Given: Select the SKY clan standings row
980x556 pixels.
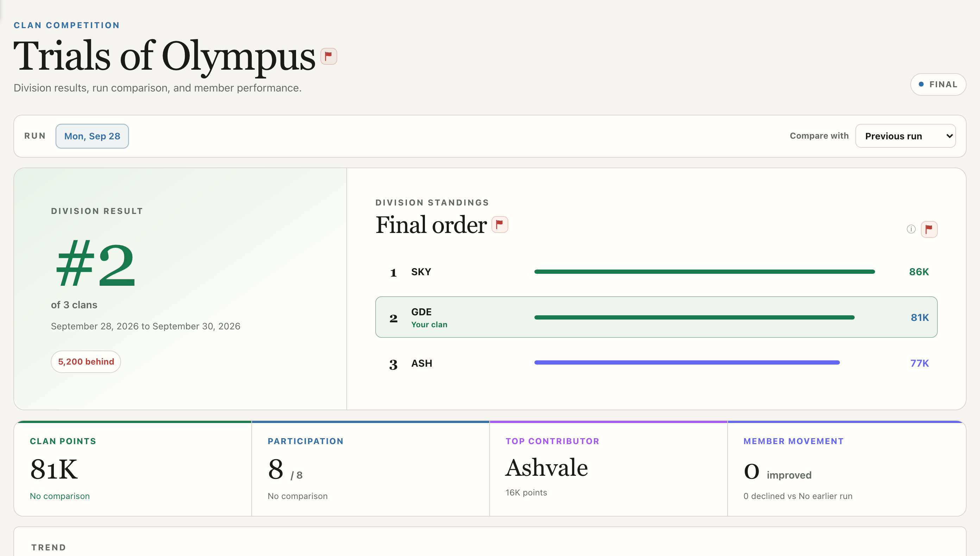Looking at the screenshot, I should [x=656, y=272].
